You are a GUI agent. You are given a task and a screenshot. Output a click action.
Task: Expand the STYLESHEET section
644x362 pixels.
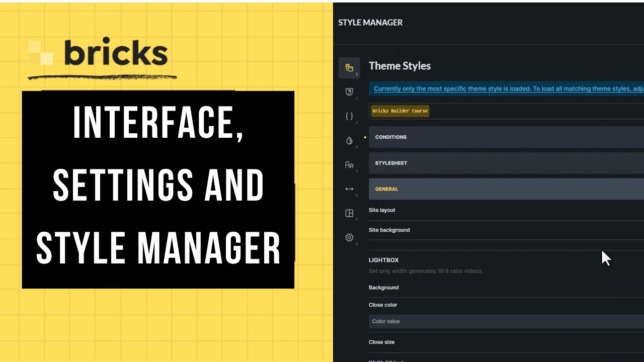click(x=506, y=163)
